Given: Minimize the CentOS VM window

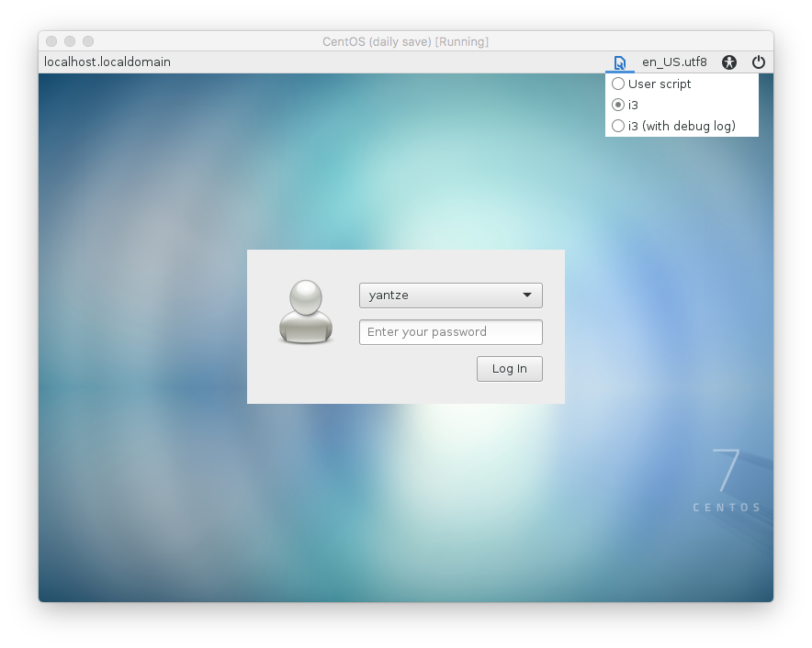Looking at the screenshot, I should tap(70, 41).
